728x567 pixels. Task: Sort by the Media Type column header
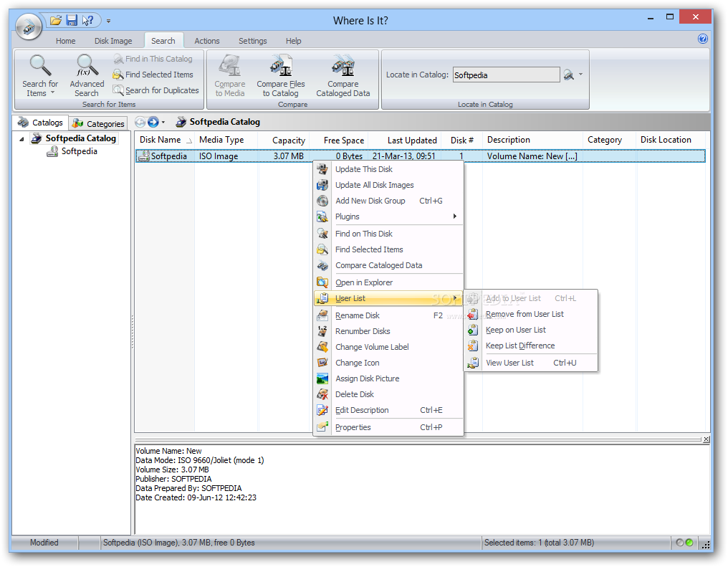[226, 140]
